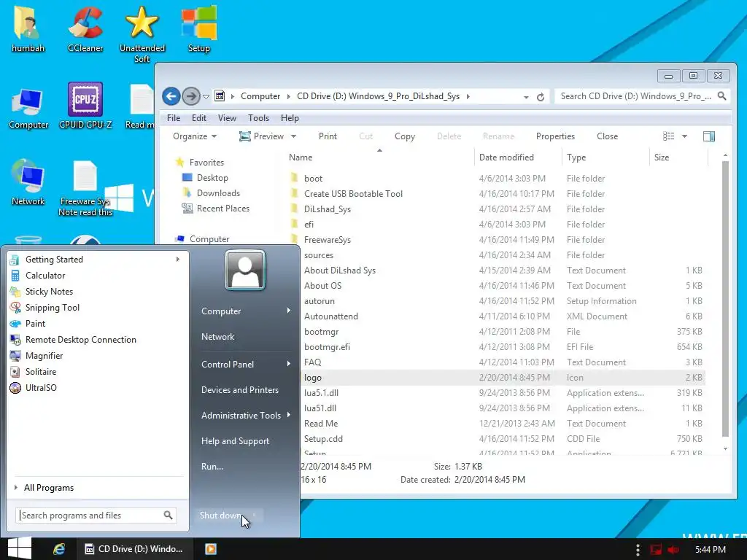Viewport: 747px width, 560px height.
Task: Select the Create USB Bootable Tool folder
Action: (354, 194)
